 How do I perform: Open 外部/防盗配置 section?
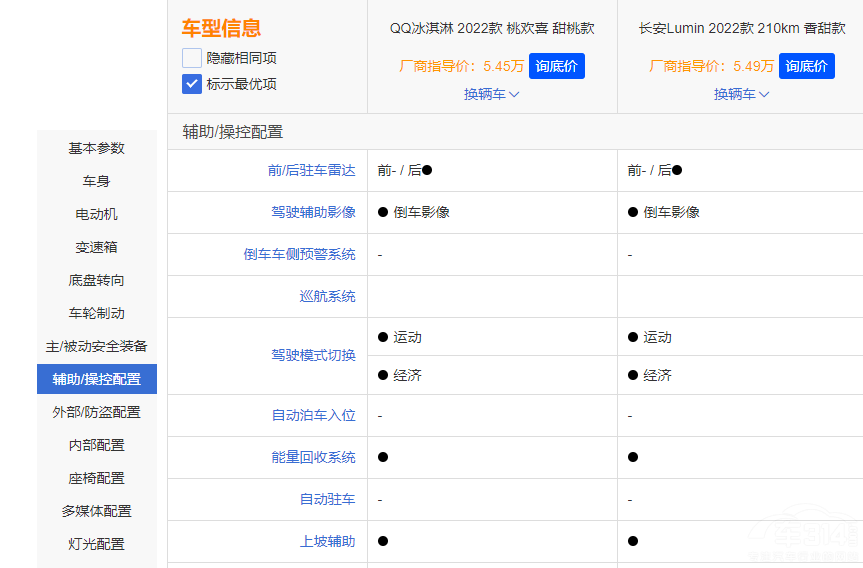pos(97,412)
